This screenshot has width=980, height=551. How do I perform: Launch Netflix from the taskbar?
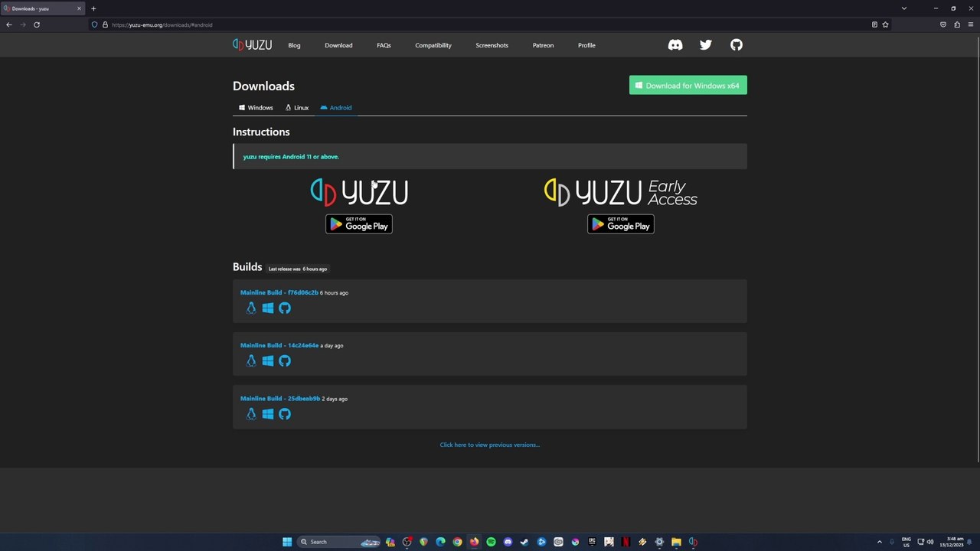pyautogui.click(x=626, y=542)
